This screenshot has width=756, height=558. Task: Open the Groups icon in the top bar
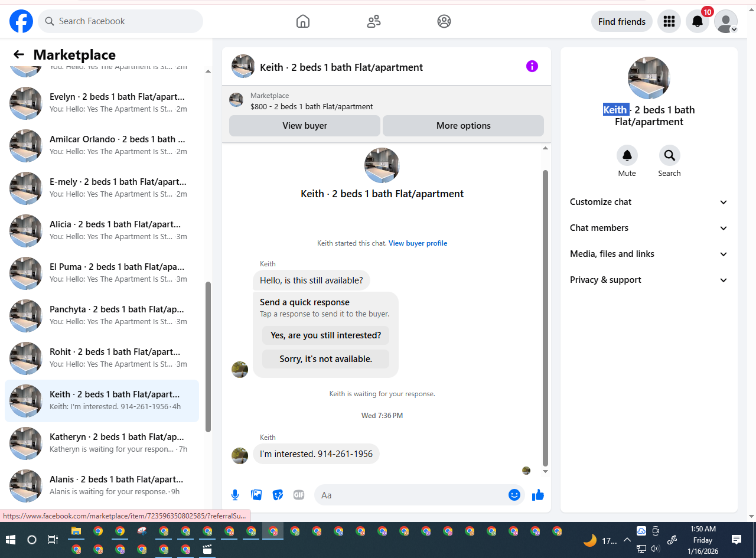[x=444, y=21]
